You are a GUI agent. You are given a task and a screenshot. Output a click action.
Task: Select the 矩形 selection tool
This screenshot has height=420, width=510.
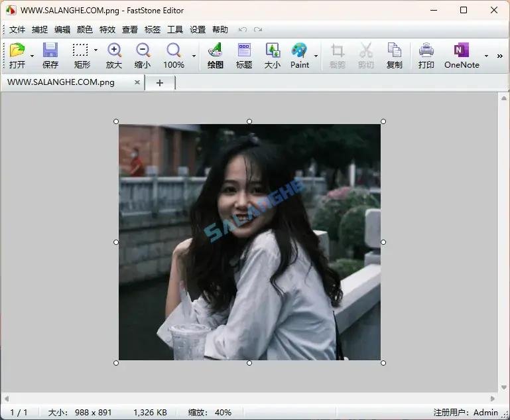(x=80, y=56)
